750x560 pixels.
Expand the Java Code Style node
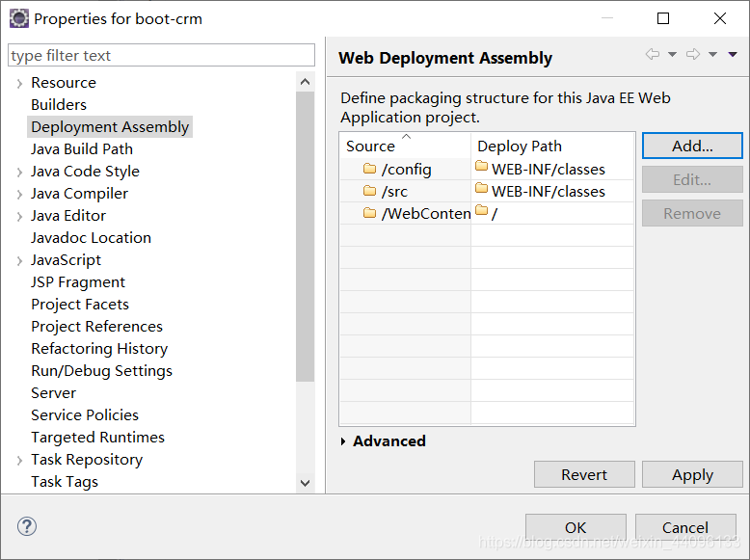pyautogui.click(x=19, y=173)
